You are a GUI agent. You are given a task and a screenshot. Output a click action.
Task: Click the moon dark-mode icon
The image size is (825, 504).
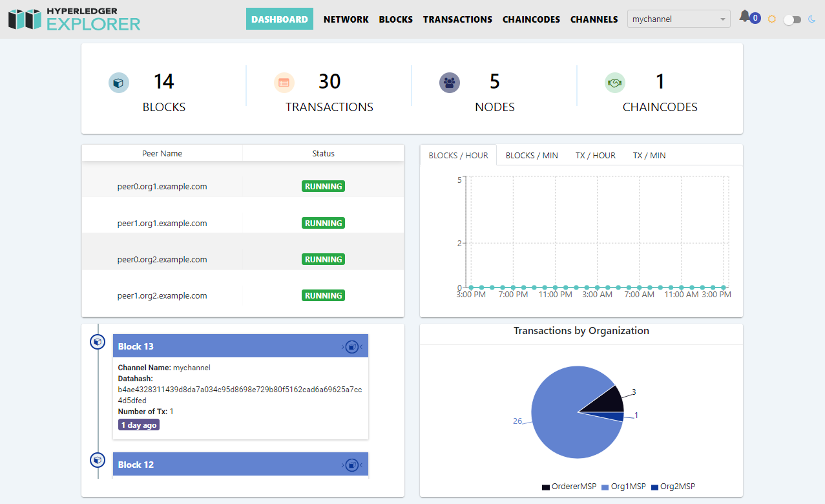point(812,19)
